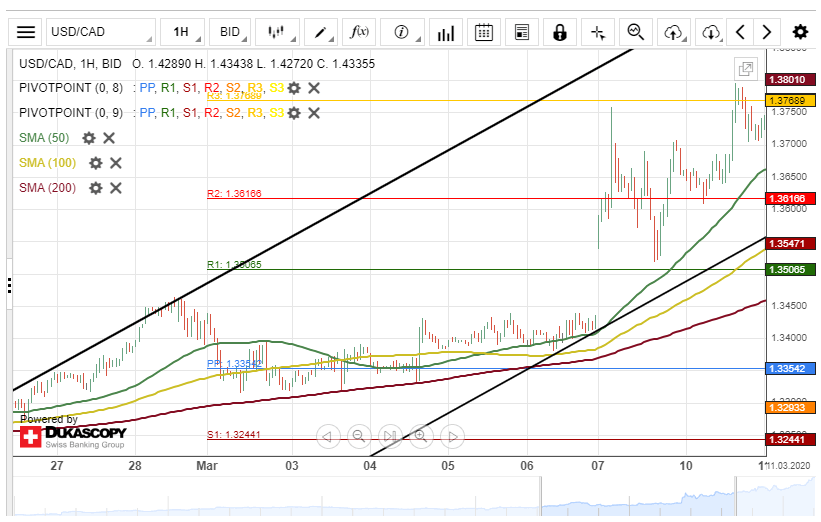Screen dimensions: 821x522
Task: Click the calendar date range icon
Action: 484,32
